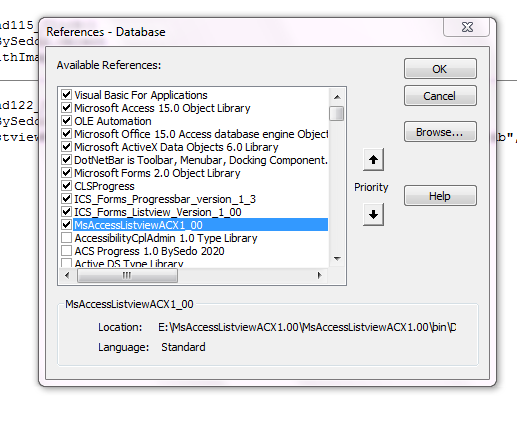Enable AccessibilityCplAdmin 1.0 Type Library checkbox

coord(66,238)
